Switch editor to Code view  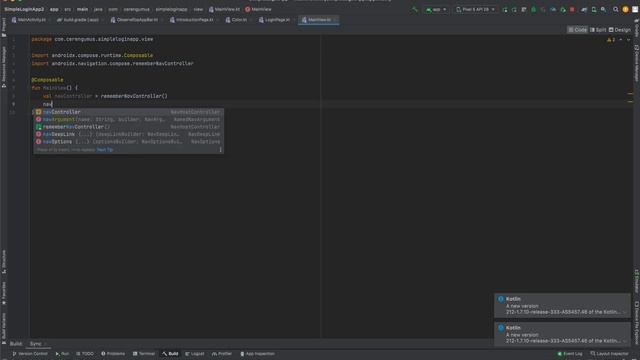tap(578, 30)
